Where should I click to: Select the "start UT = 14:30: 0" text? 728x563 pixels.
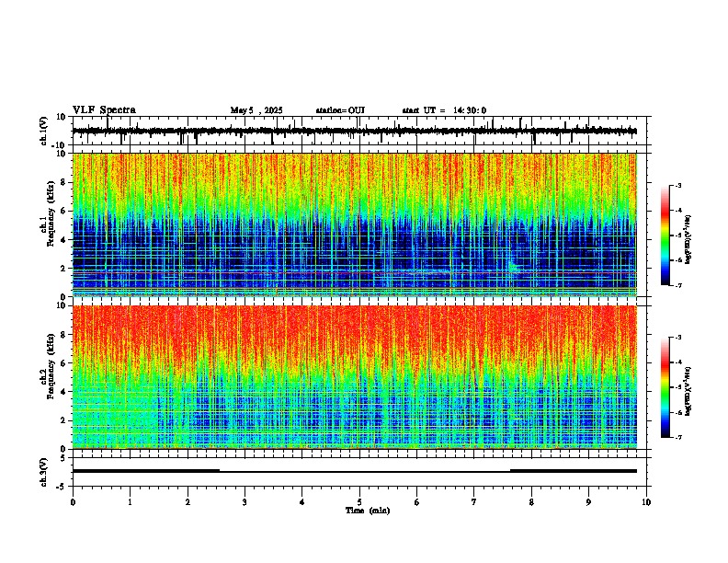[x=444, y=110]
